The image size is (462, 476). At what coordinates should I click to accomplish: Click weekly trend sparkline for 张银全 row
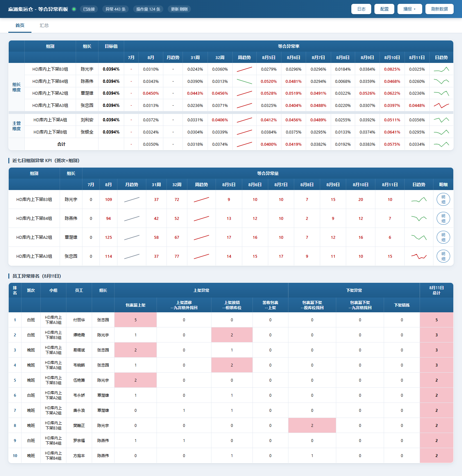(x=244, y=132)
